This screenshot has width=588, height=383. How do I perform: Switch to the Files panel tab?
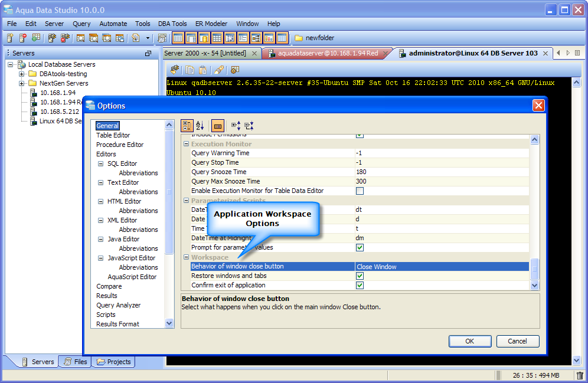76,362
